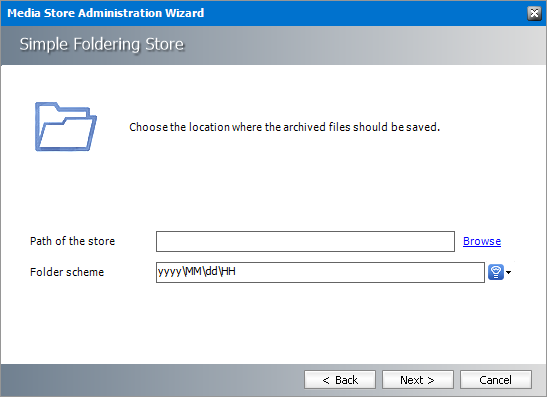Click the 'Choose the location' instruction text

284,127
